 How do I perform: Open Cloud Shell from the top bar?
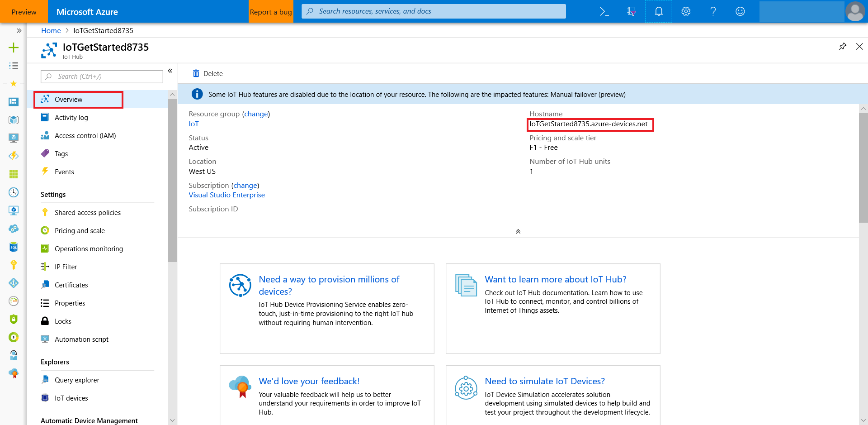(x=604, y=11)
